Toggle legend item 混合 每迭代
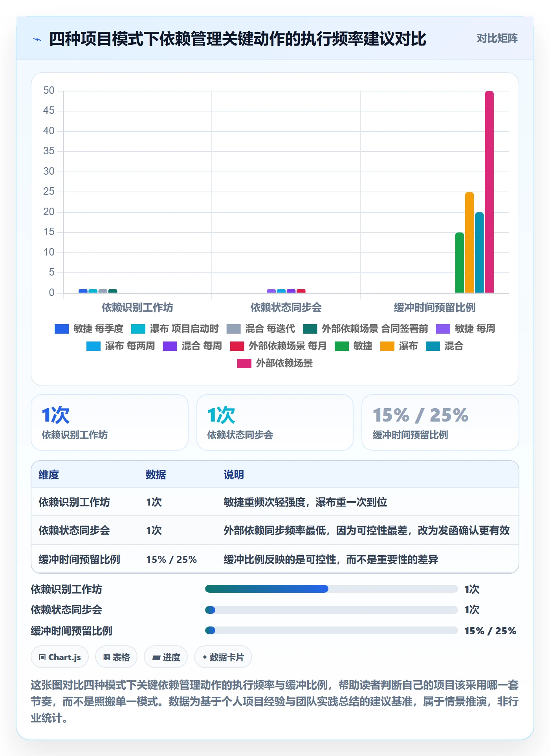 [x=260, y=329]
